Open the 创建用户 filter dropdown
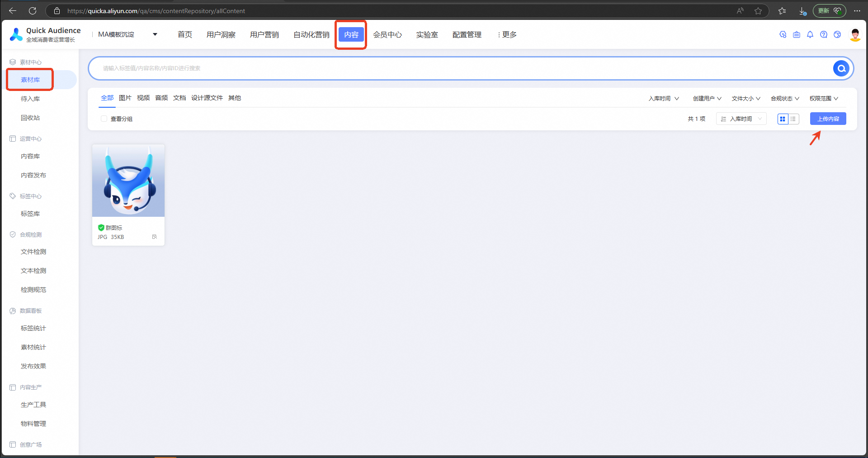Image resolution: width=868 pixels, height=458 pixels. pos(707,98)
